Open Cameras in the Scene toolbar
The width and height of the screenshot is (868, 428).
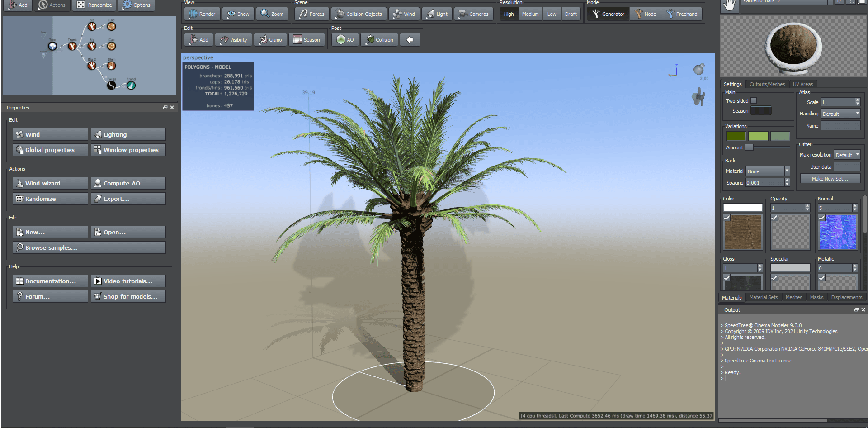(474, 14)
